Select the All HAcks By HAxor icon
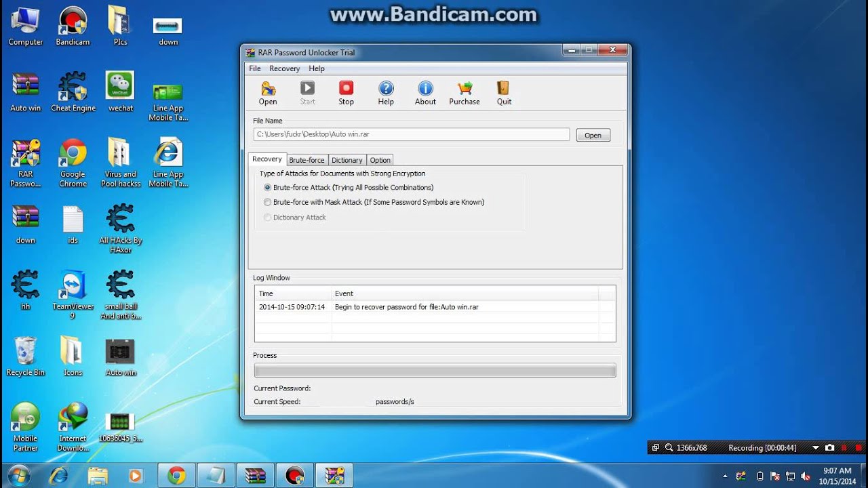Viewport: 868px width, 488px height. click(x=121, y=229)
